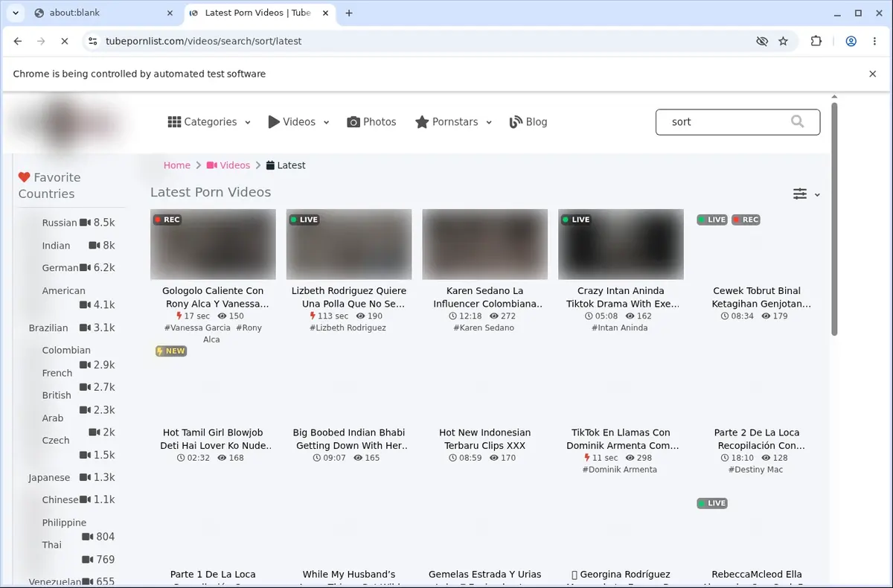Open the LIVE thumbnail above 05:08 duration

[621, 244]
